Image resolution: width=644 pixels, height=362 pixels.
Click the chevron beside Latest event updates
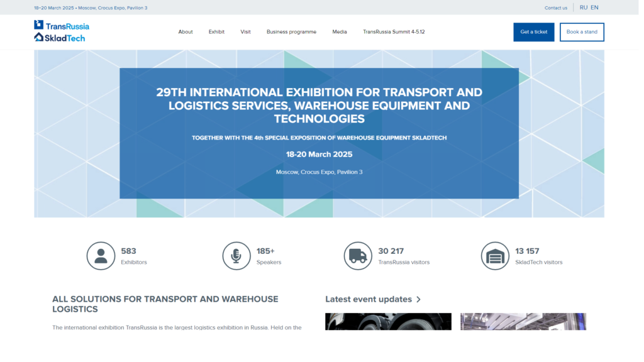[418, 300]
